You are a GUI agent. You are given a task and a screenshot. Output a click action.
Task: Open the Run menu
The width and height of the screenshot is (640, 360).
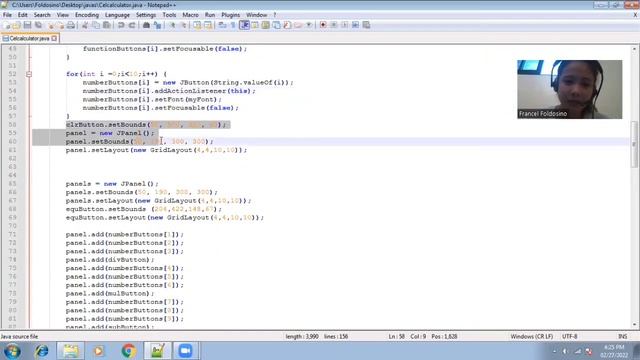pyautogui.click(x=210, y=15)
